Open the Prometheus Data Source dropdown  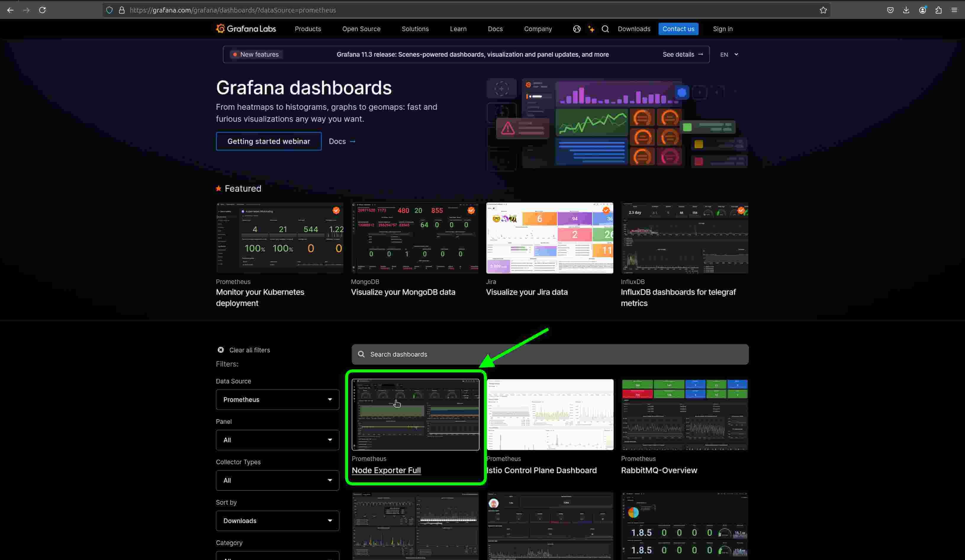pyautogui.click(x=277, y=399)
